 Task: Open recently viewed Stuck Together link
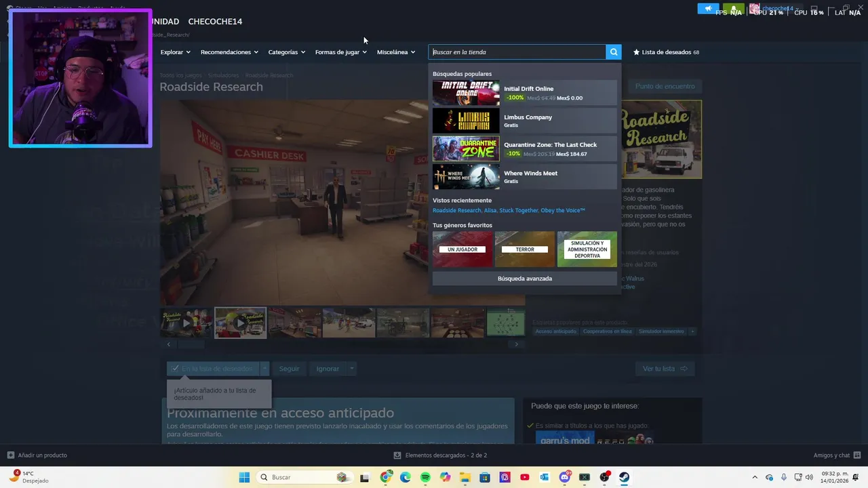(519, 211)
